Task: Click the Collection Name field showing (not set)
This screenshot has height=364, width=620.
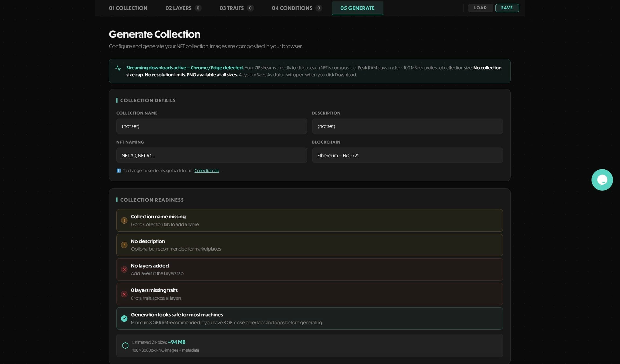Action: point(211,126)
